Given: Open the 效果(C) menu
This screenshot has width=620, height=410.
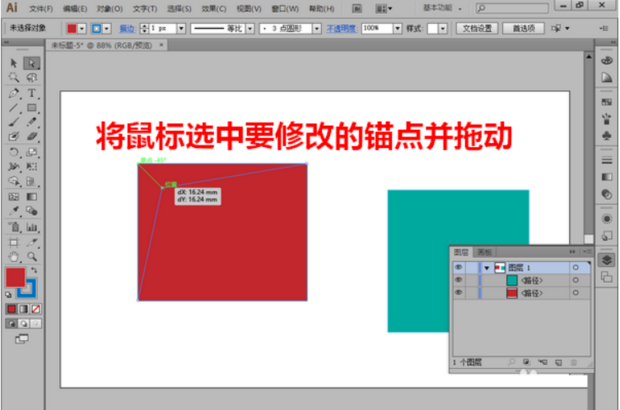Looking at the screenshot, I should [x=214, y=9].
